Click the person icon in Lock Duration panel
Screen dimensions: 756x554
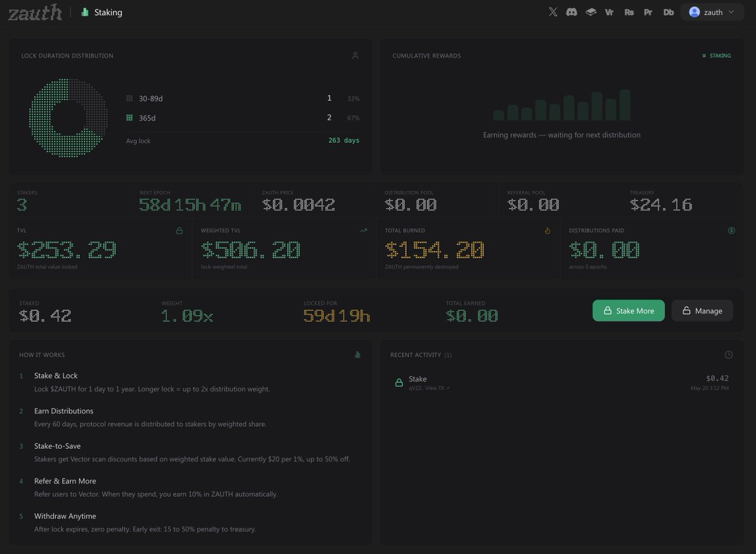coord(355,55)
